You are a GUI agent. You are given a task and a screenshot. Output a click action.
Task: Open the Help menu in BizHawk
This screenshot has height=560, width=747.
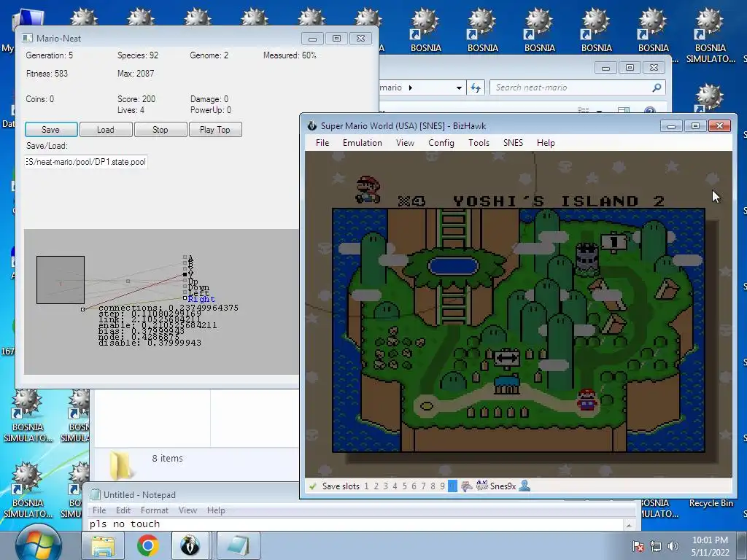click(x=546, y=143)
